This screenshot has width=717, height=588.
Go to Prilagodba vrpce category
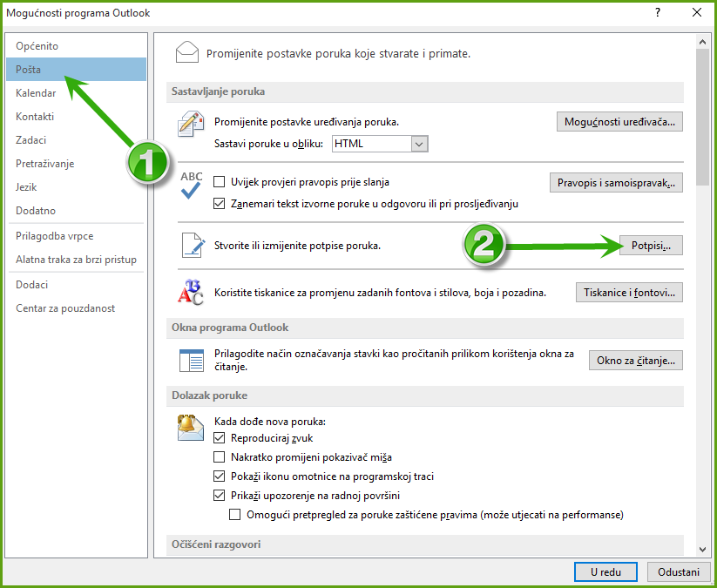[77, 236]
